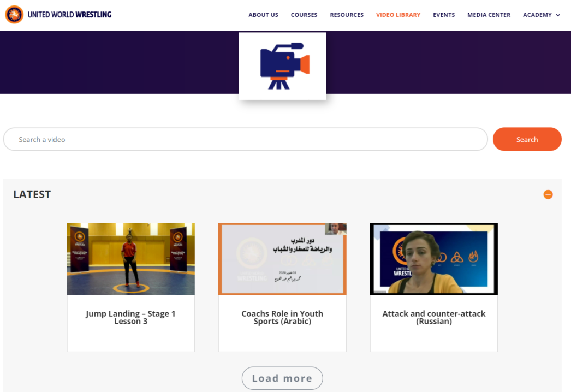The width and height of the screenshot is (571, 392).
Task: Click the United World Wrestling logo emblem
Action: pos(14,15)
